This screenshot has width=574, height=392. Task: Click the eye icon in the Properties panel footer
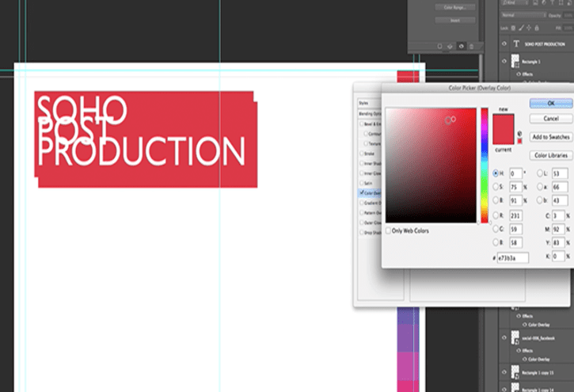tap(462, 47)
